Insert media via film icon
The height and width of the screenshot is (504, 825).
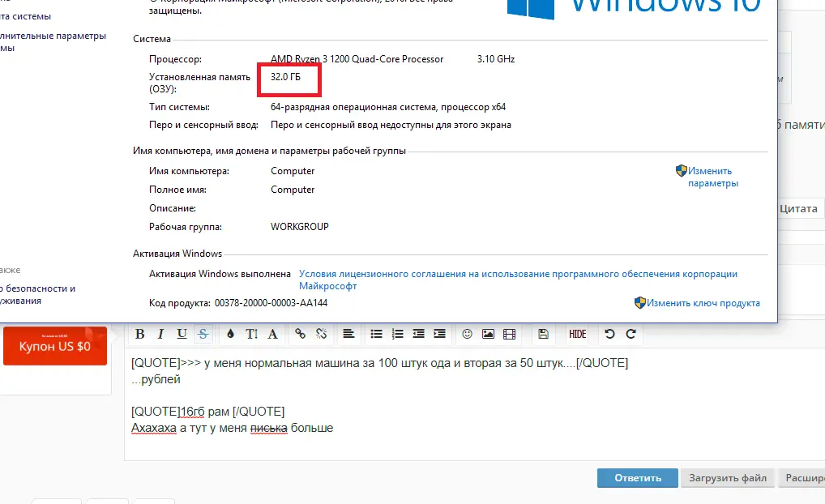509,334
